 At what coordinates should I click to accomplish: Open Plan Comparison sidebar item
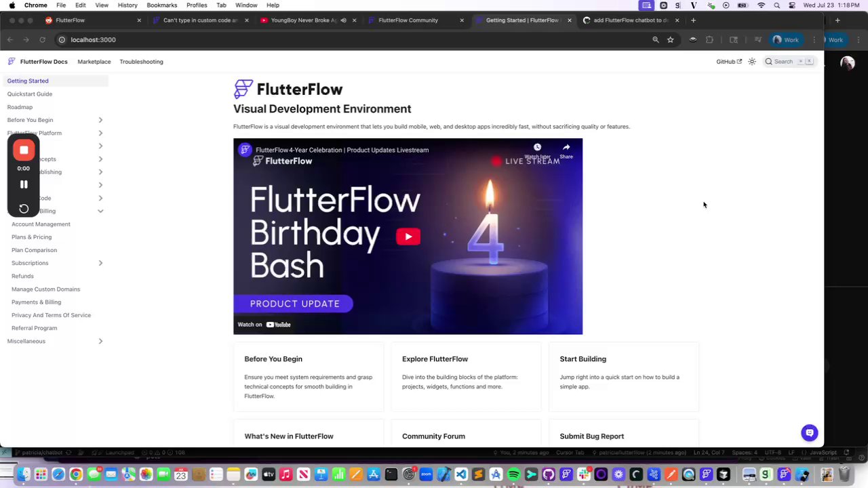34,250
